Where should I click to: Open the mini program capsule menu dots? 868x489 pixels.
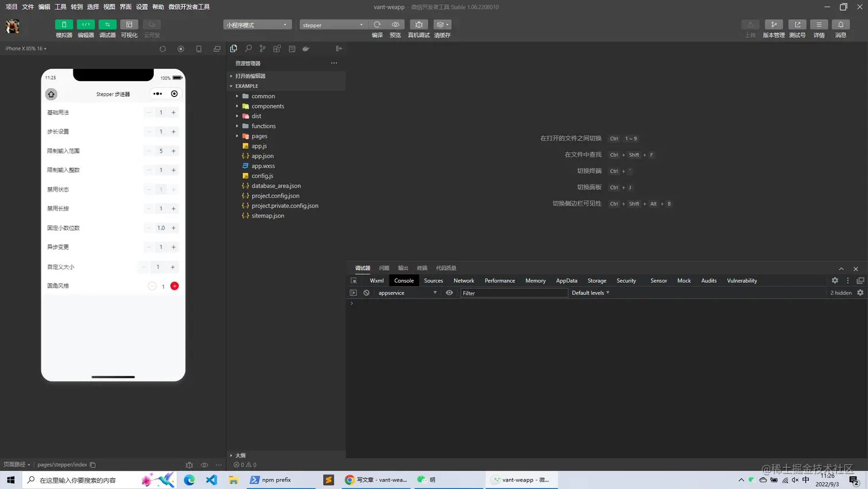(157, 94)
